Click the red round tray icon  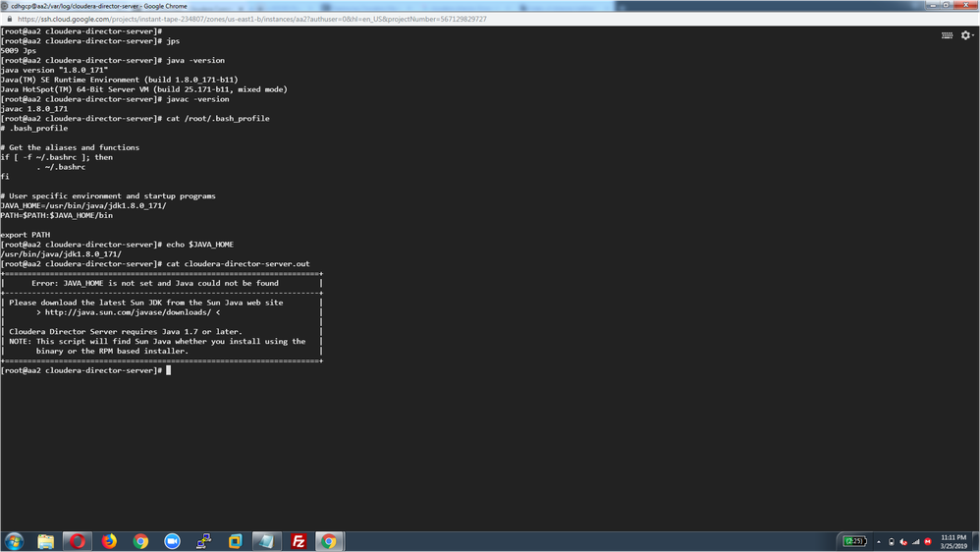(x=928, y=542)
